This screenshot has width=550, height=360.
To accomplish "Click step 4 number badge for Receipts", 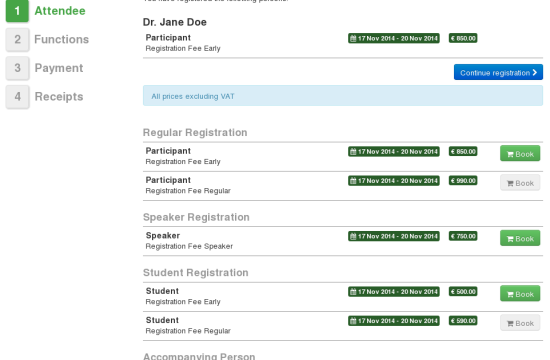I will click(x=17, y=96).
